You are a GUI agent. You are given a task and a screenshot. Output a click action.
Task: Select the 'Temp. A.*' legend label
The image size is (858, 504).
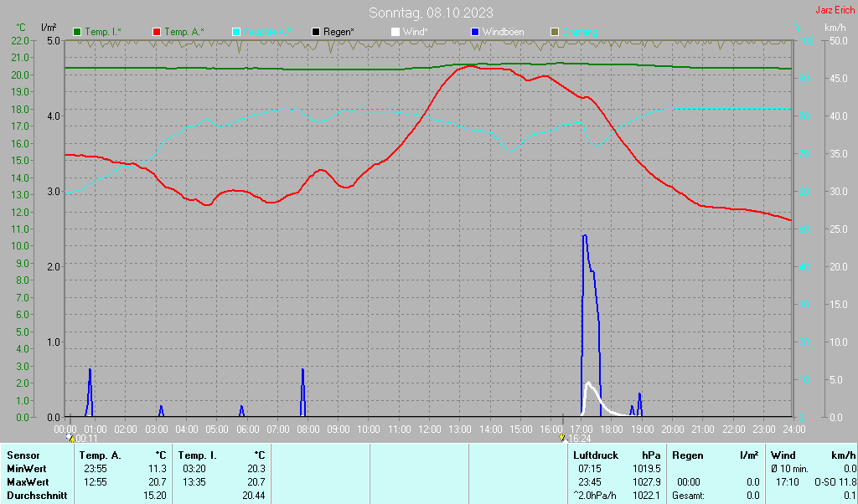[184, 33]
